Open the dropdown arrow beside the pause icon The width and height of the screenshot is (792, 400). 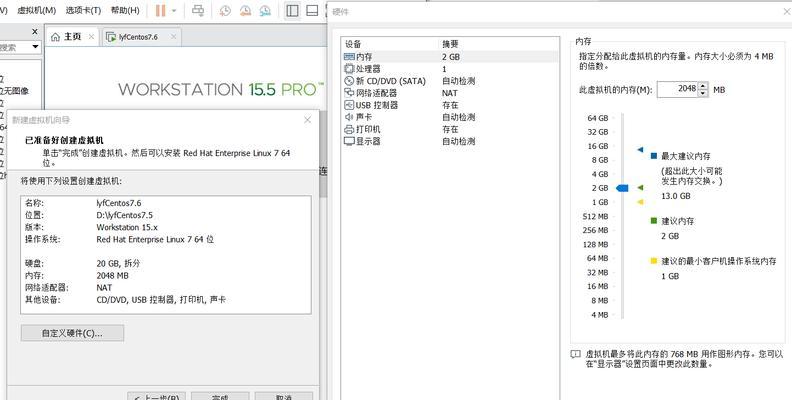tap(174, 11)
